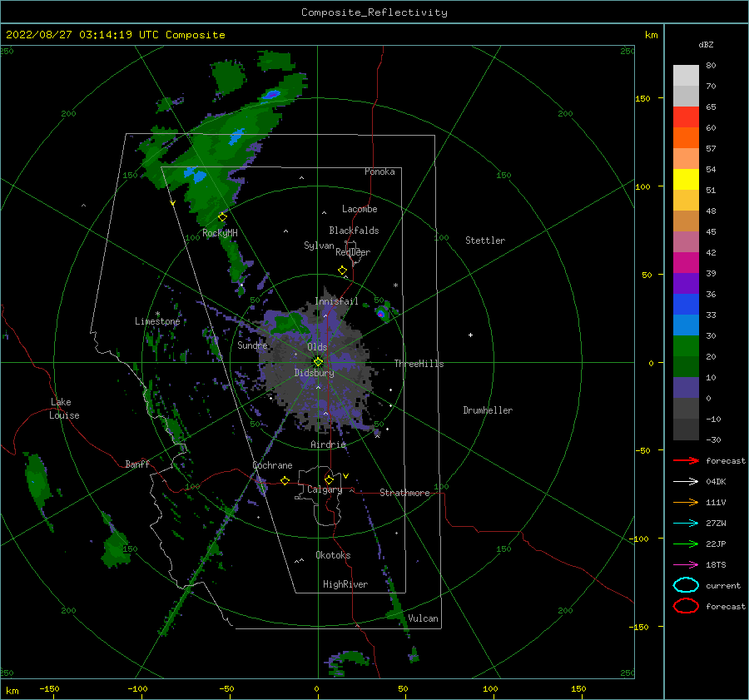
Task: Click the white 04DK arrow legend icon
Action: [686, 481]
